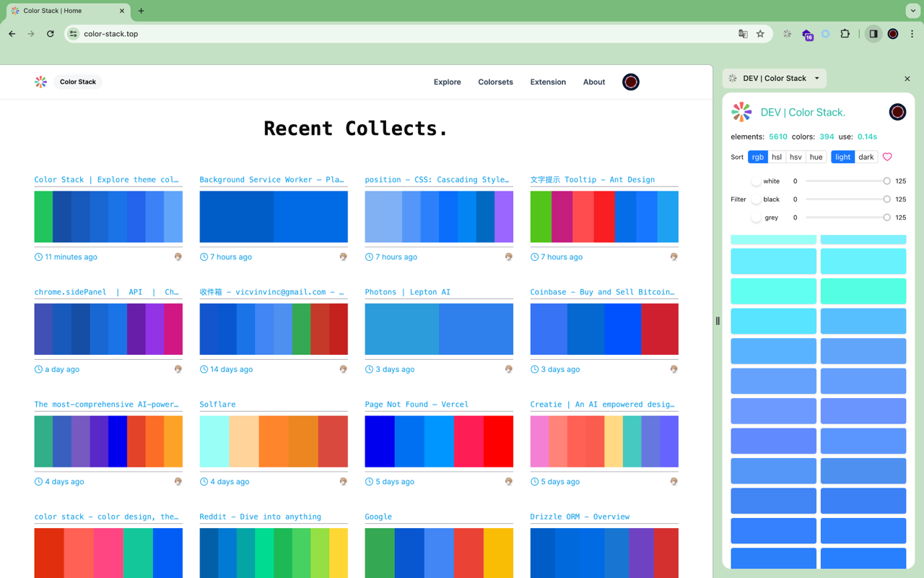This screenshot has height=578, width=924.
Task: Switch the side panel theme to dark
Action: (866, 157)
